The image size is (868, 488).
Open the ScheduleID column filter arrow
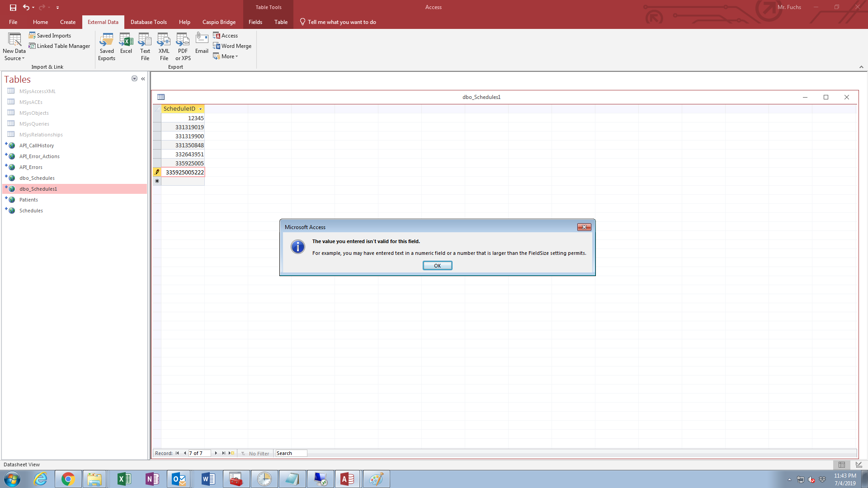tap(200, 109)
